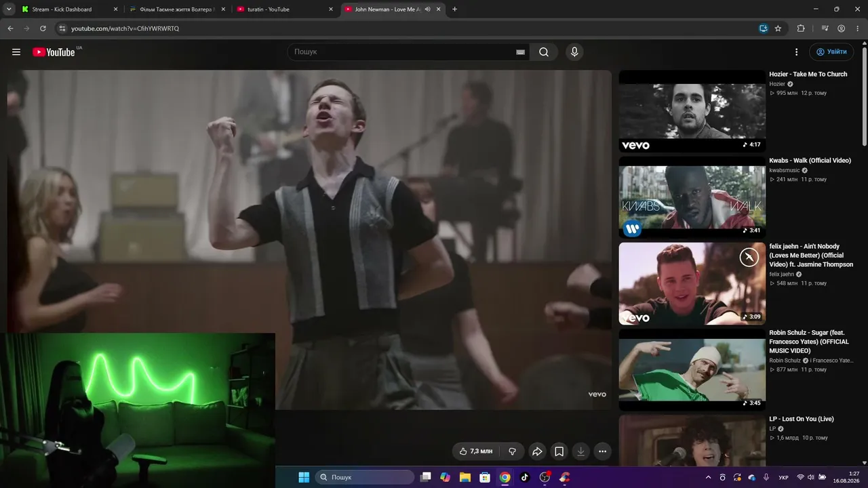868x488 pixels.
Task: Open YouTube settings three-dot menu
Action: (797, 52)
